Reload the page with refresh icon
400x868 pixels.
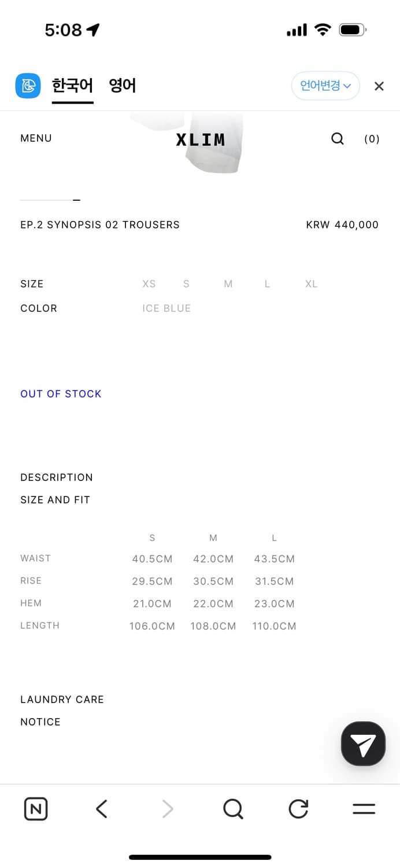point(298,808)
